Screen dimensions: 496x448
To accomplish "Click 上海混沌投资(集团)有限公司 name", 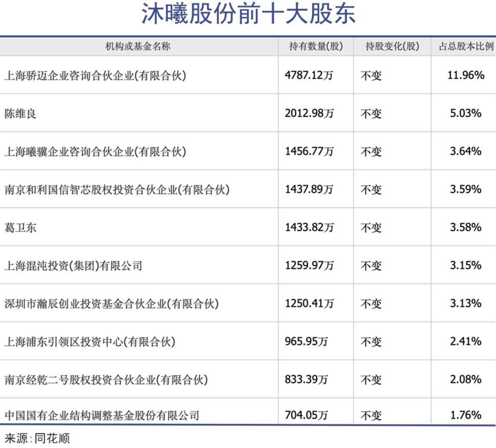I will 73,266.
